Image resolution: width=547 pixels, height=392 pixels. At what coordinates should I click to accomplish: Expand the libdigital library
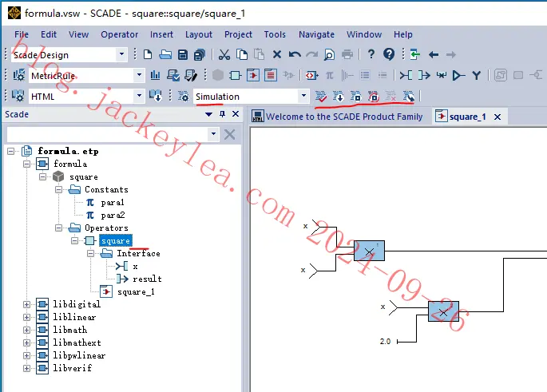tap(26, 304)
